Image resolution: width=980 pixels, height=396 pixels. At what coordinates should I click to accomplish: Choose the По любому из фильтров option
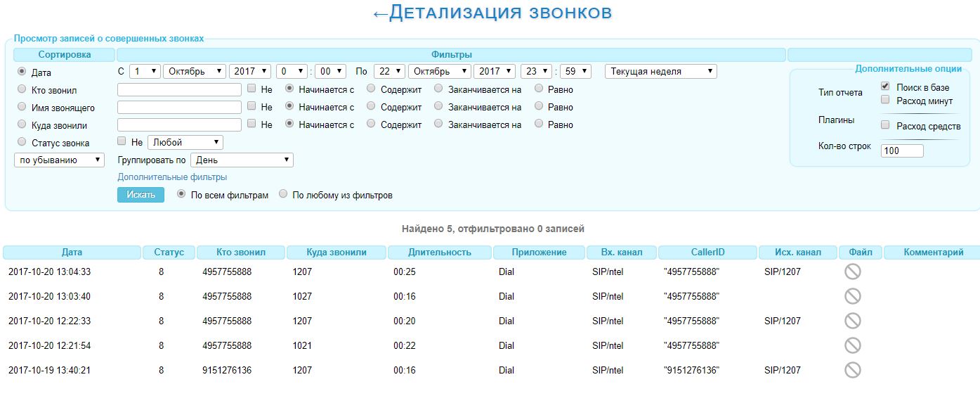tap(283, 194)
